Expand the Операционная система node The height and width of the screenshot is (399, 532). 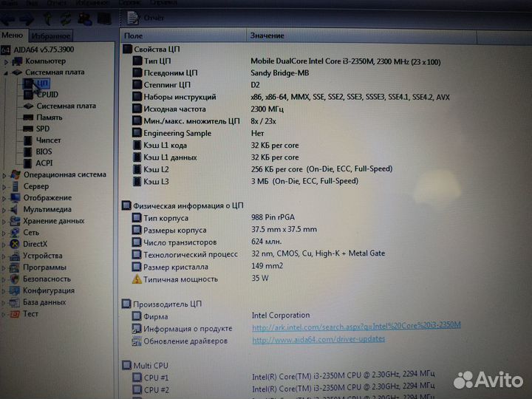[4, 175]
